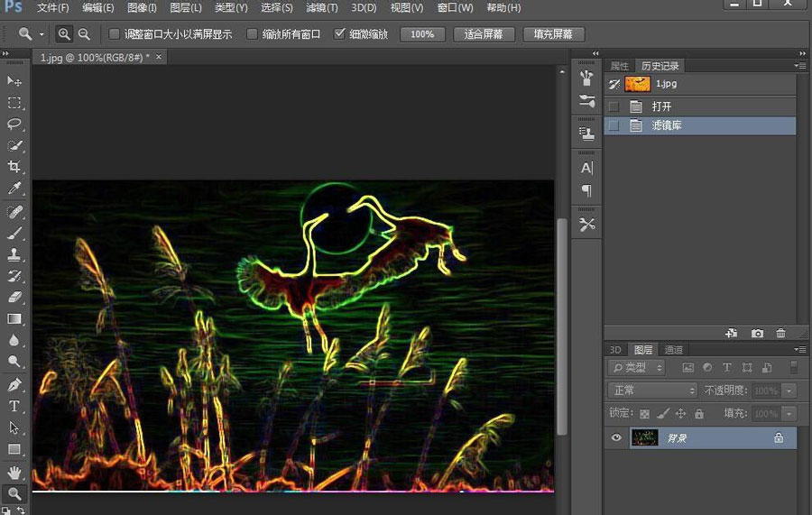Uncheck the 细微缩放 checkbox

coord(339,34)
